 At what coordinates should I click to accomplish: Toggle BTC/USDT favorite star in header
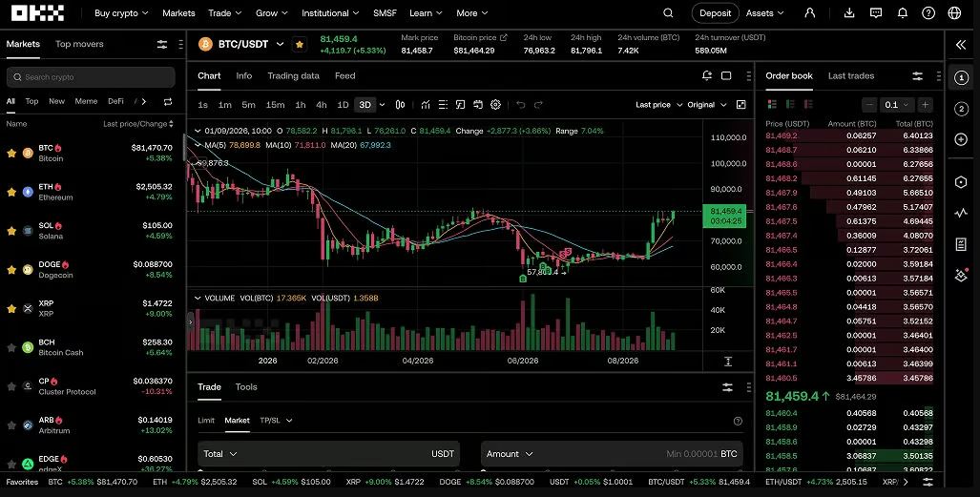(300, 45)
